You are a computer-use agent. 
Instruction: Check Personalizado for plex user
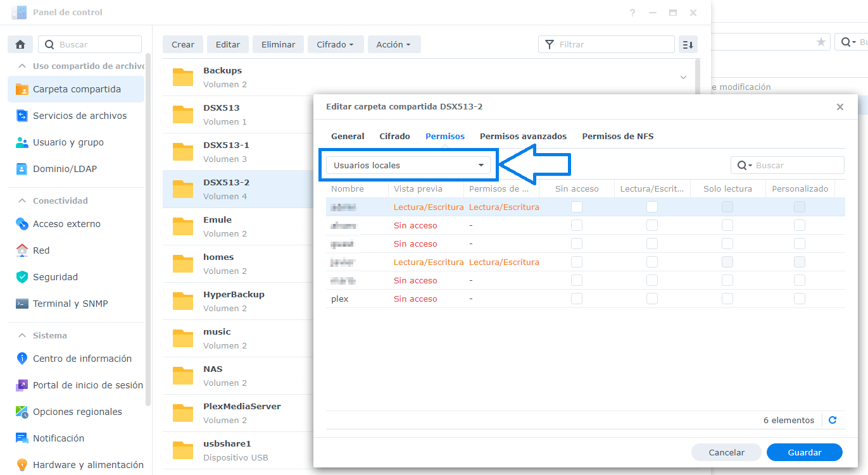(x=800, y=299)
